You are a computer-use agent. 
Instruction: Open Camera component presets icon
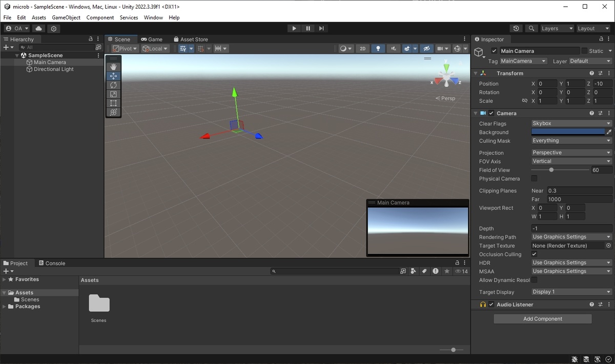coord(600,113)
